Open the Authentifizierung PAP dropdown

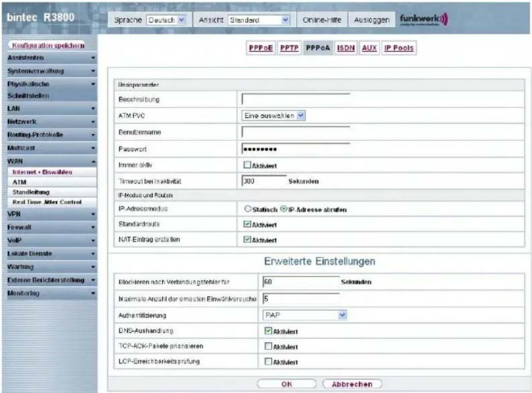click(x=305, y=315)
